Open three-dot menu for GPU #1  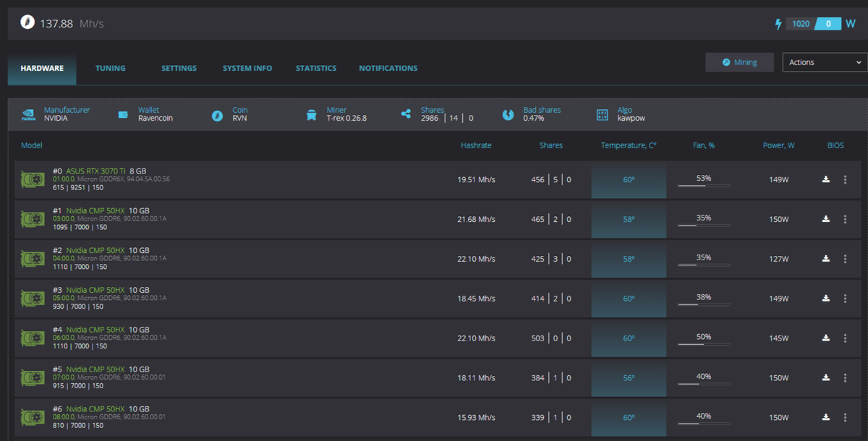pos(845,219)
